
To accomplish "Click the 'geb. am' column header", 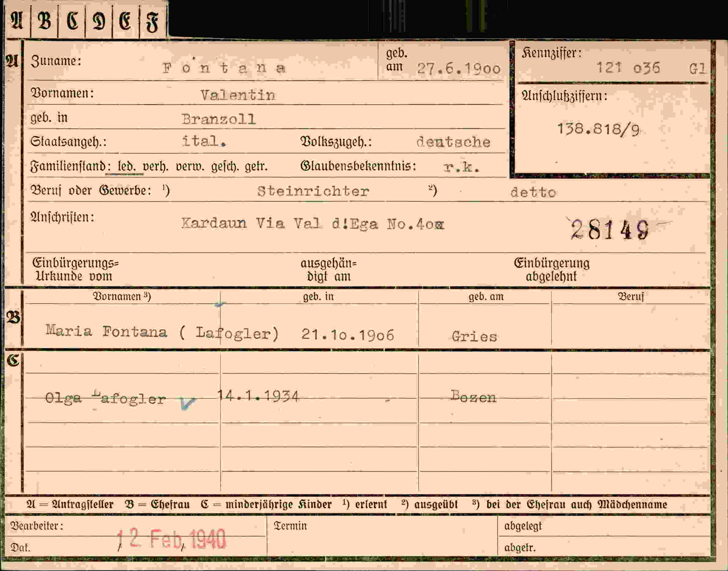I will point(486,297).
